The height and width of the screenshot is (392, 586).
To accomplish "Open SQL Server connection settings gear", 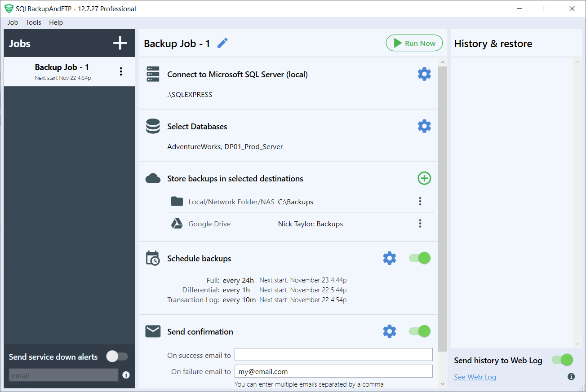I will (x=424, y=74).
